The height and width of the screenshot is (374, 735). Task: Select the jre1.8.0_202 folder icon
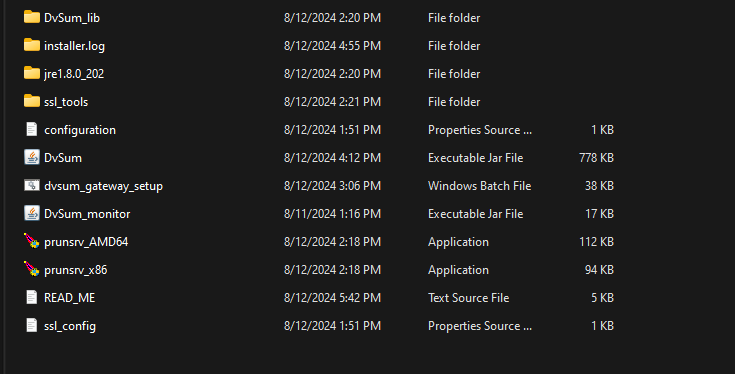coord(31,74)
